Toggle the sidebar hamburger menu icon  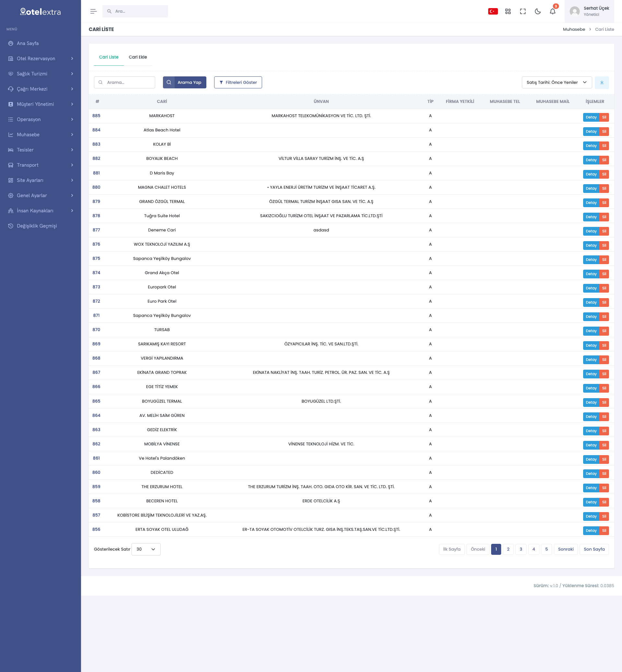pos(94,11)
